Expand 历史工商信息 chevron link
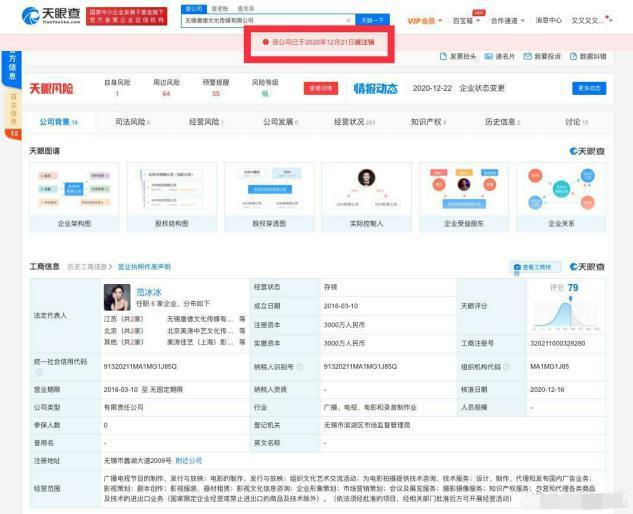This screenshot has width=633, height=514. click(90, 267)
